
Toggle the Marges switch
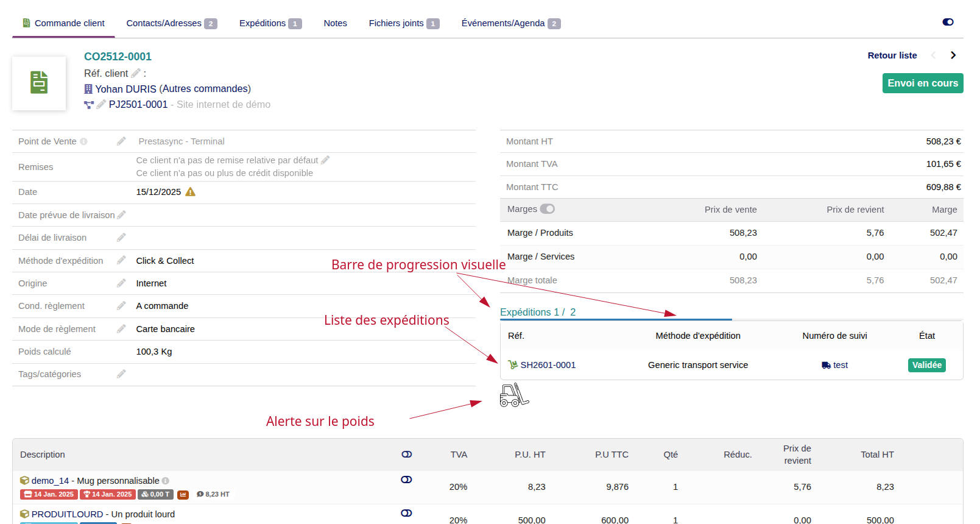[x=548, y=209]
